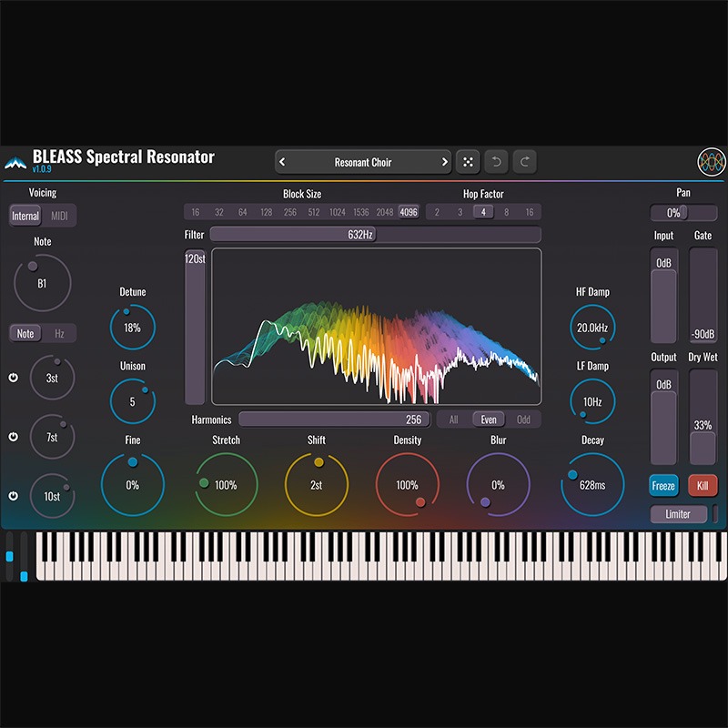Click the 7st voice interval knob
Screen dimensions: 728x728
tap(52, 437)
